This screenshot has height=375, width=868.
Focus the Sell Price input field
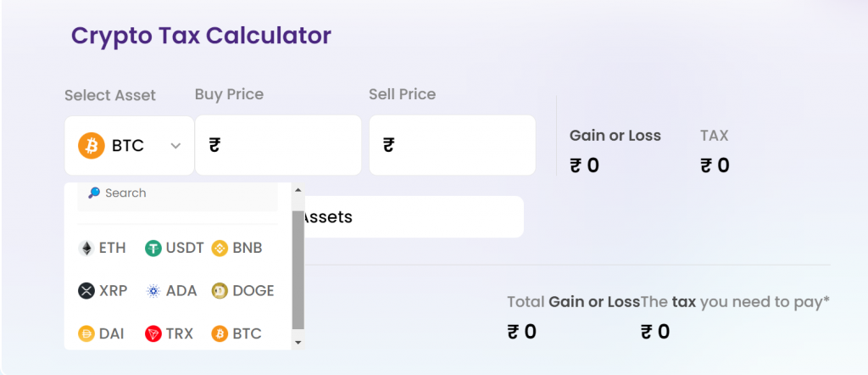[453, 145]
